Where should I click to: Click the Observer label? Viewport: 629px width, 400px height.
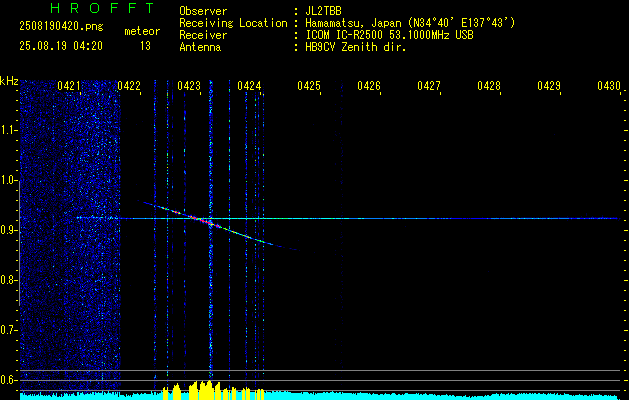[x=203, y=11]
